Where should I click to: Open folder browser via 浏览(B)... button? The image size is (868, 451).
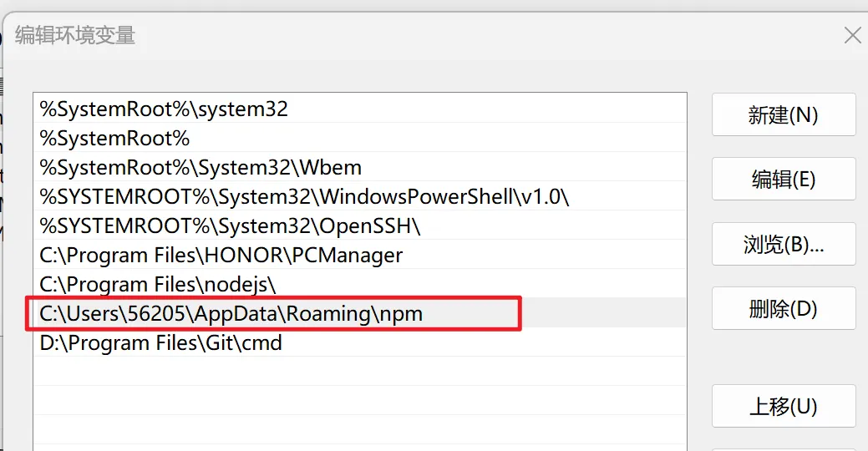pos(783,244)
